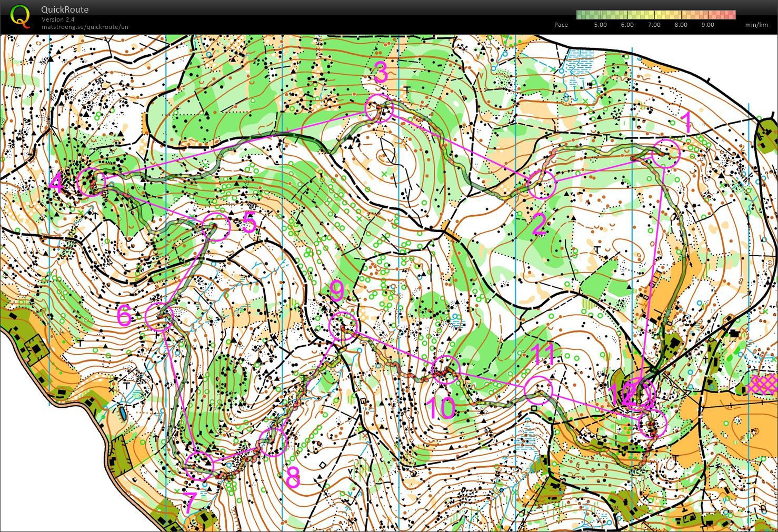Click the min/km unit label

tap(756, 25)
